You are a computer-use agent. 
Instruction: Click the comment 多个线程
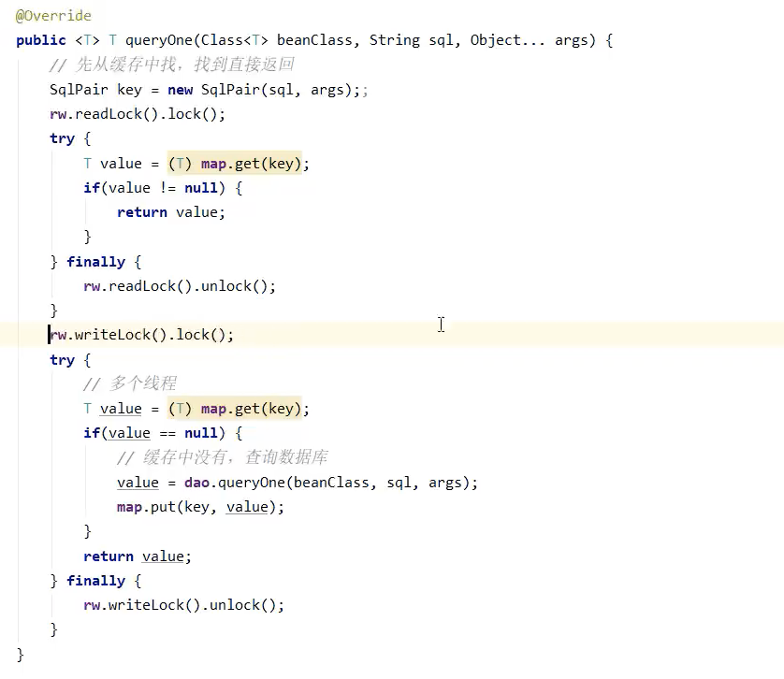129,383
